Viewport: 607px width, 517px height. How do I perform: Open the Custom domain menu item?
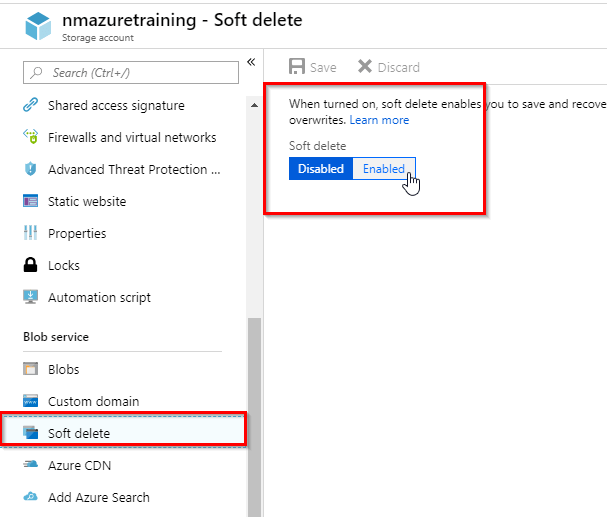point(93,402)
